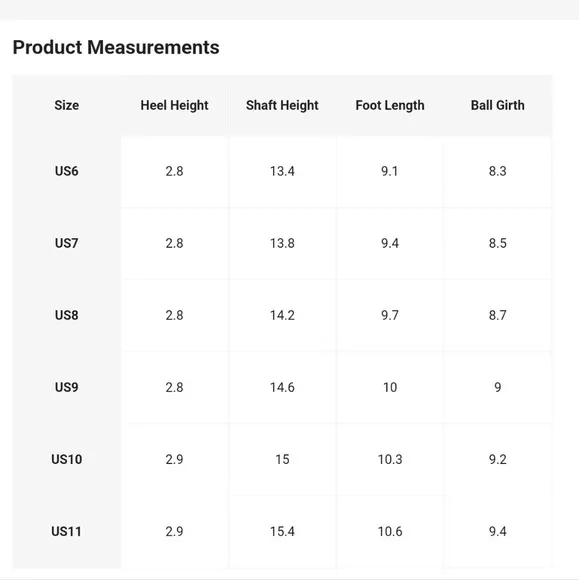
Task: Click the Ball Girth column header
Action: click(x=498, y=105)
